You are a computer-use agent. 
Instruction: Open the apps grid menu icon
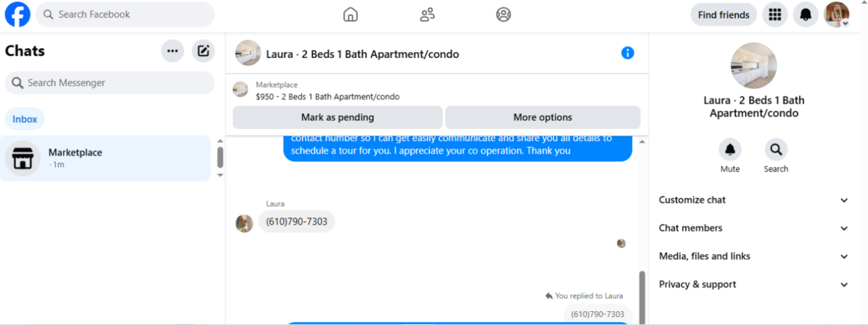[x=775, y=15]
